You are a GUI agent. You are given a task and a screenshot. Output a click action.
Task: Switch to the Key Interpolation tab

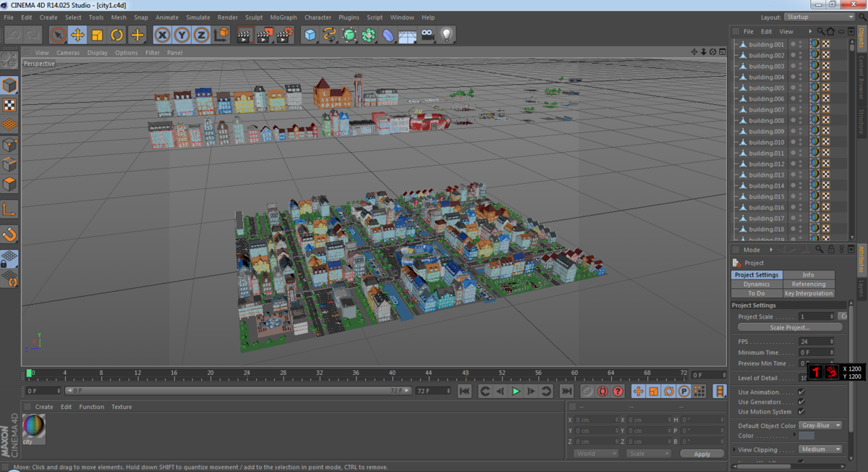tap(809, 294)
